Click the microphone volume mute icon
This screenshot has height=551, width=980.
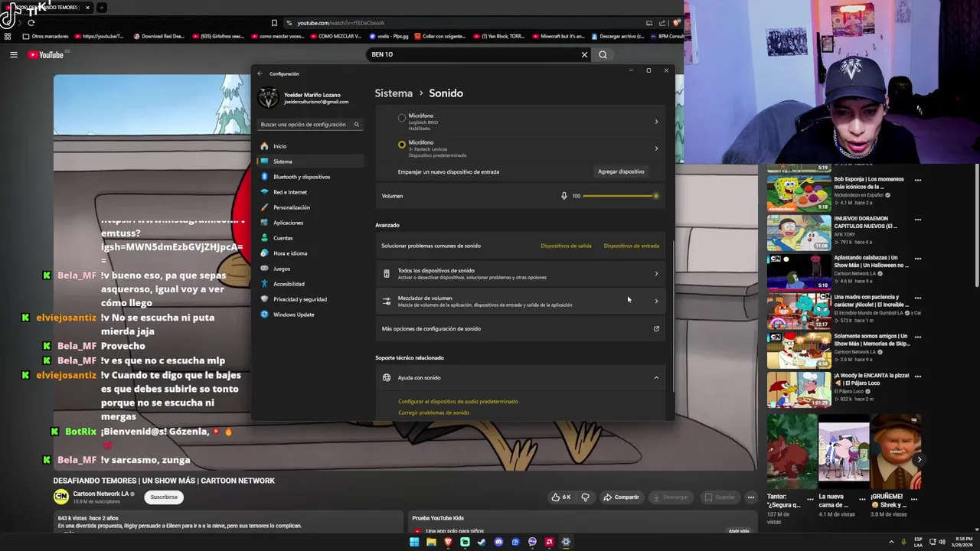[x=564, y=196]
